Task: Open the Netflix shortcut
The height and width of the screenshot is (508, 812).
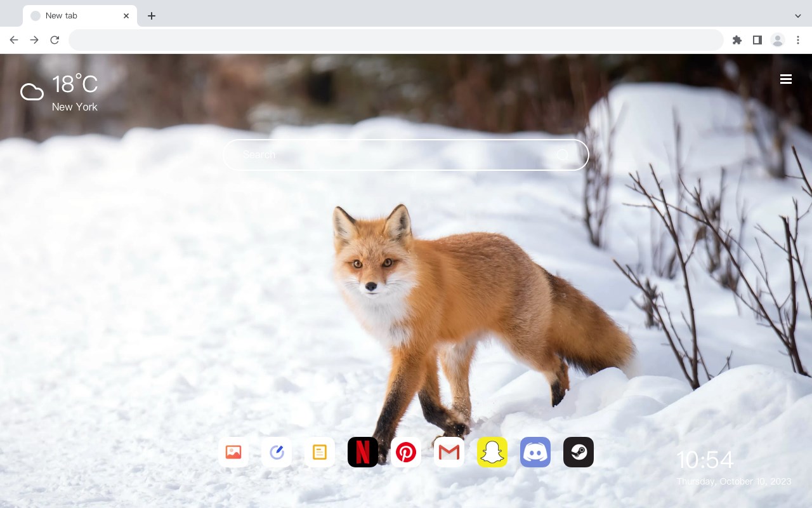Action: [x=363, y=452]
